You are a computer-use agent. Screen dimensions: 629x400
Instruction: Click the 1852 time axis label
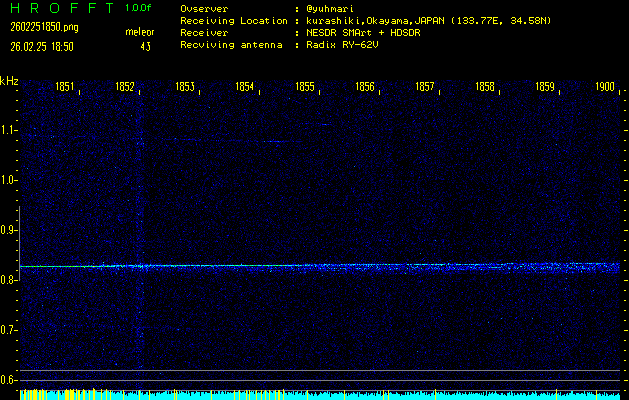pos(125,87)
